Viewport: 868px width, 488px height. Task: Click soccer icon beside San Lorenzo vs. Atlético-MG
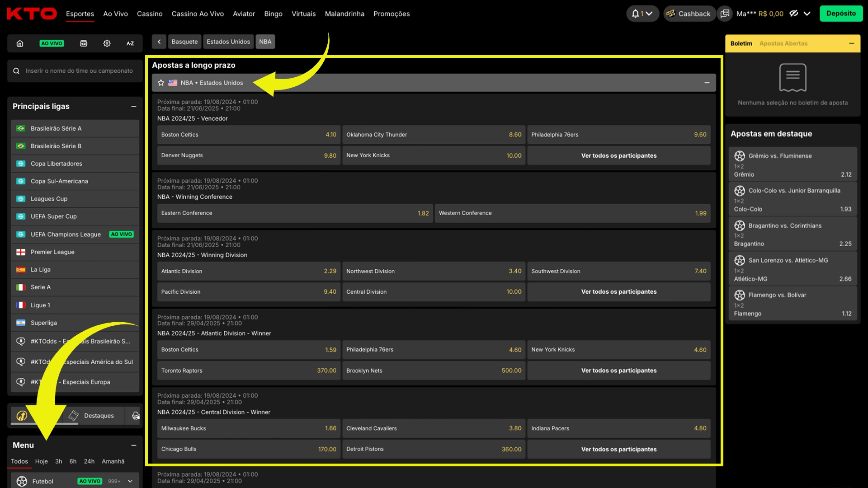(740, 260)
